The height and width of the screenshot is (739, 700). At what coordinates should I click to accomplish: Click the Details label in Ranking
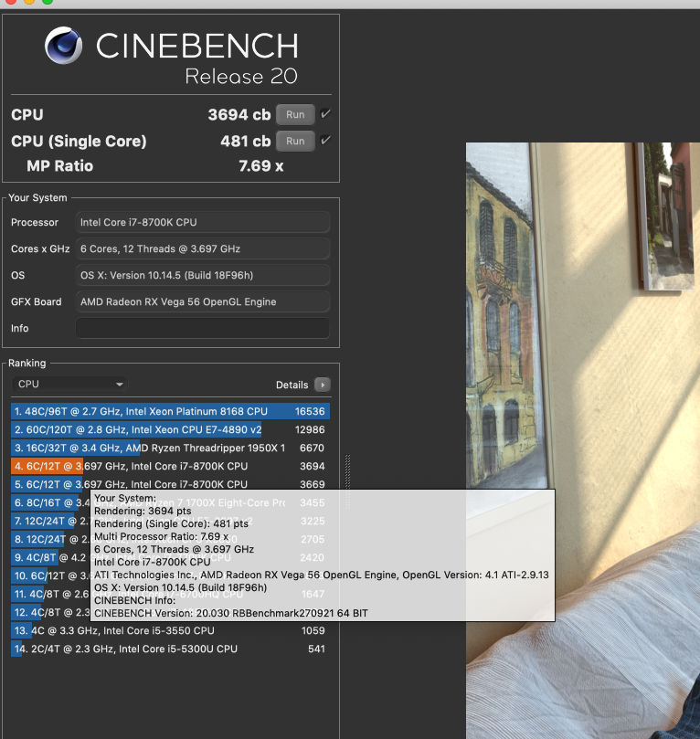click(292, 385)
